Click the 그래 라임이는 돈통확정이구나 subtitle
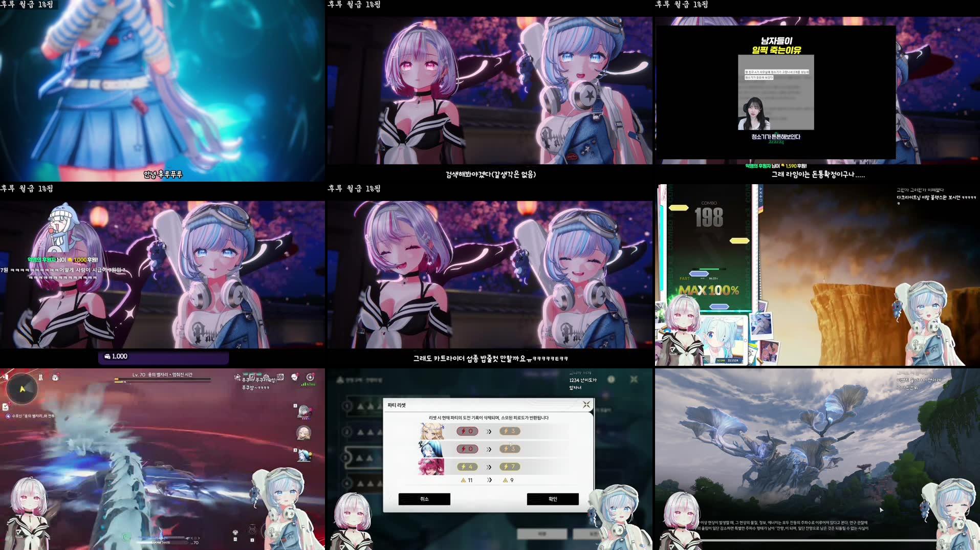 point(818,174)
